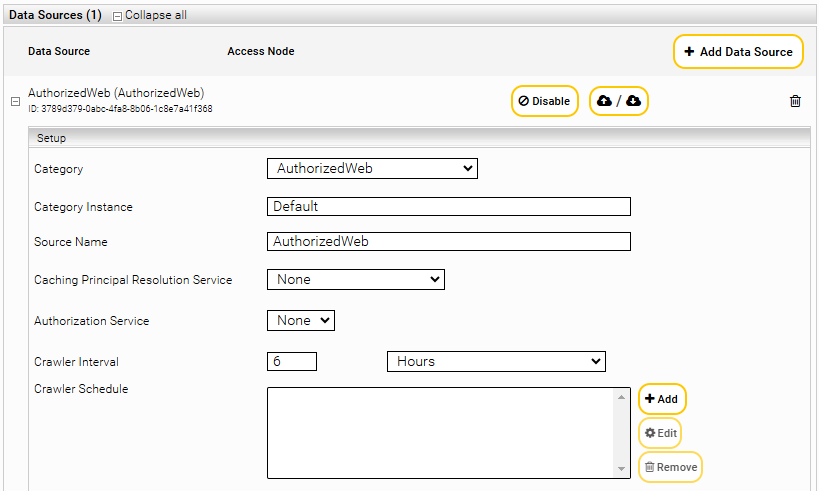Viewport: 819px width, 491px height.
Task: Click Remove crawler schedule button
Action: coord(670,467)
